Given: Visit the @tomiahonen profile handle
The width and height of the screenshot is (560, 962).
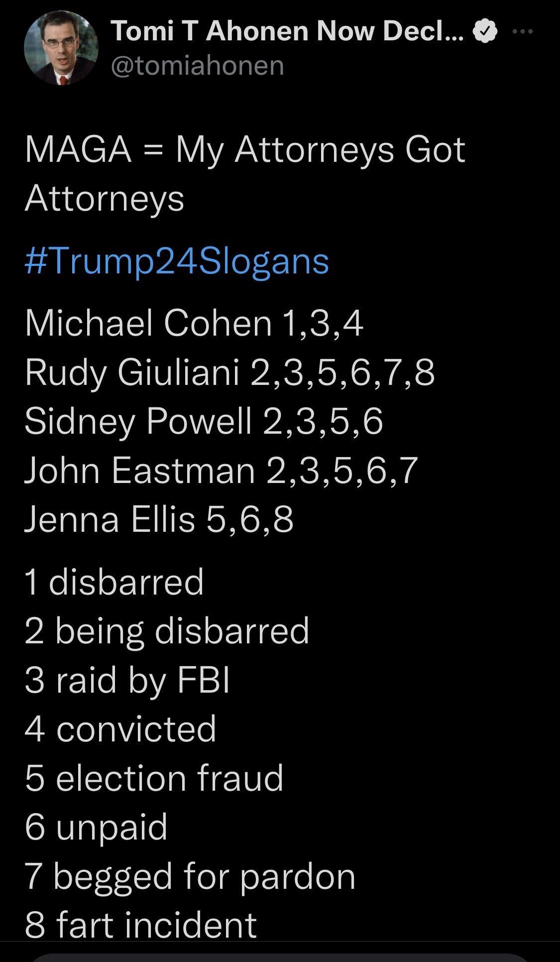Looking at the screenshot, I should pos(197,64).
